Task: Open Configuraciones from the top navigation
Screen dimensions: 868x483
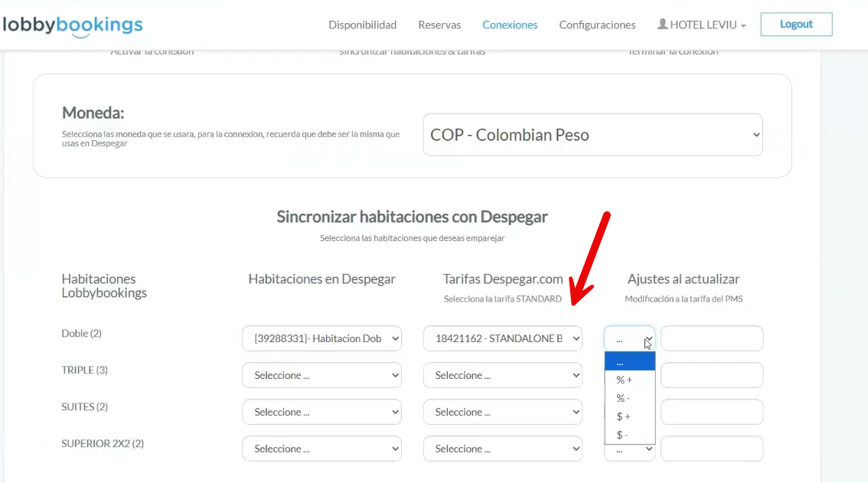Action: [597, 25]
